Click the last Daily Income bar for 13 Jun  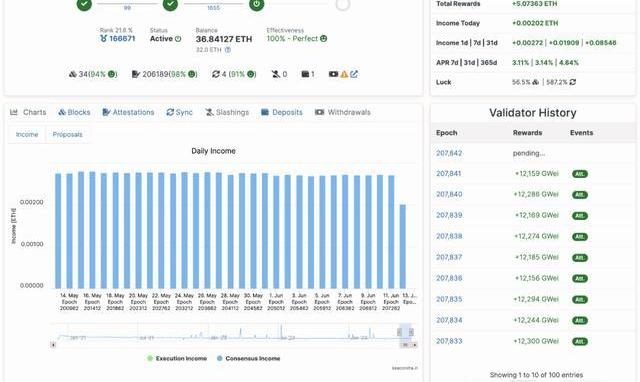402,247
